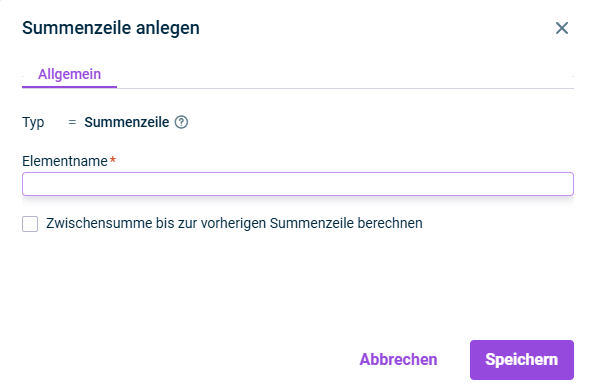The image size is (595, 392).
Task: Focus the Elementname text field
Action: pyautogui.click(x=298, y=184)
